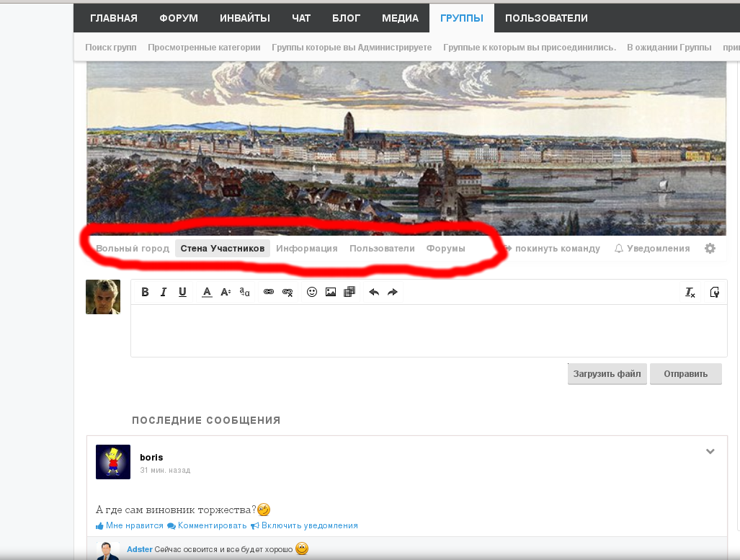Insert an image into the message
Viewport: 740px width, 560px height.
pos(331,292)
